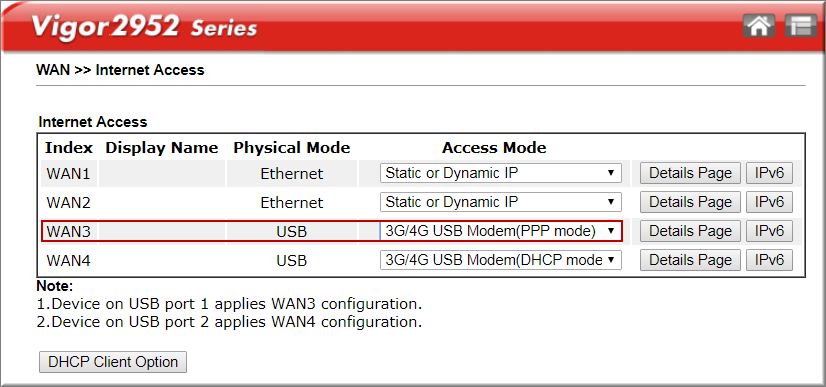Go to the router home page icon
826x387 pixels.
pos(759,26)
